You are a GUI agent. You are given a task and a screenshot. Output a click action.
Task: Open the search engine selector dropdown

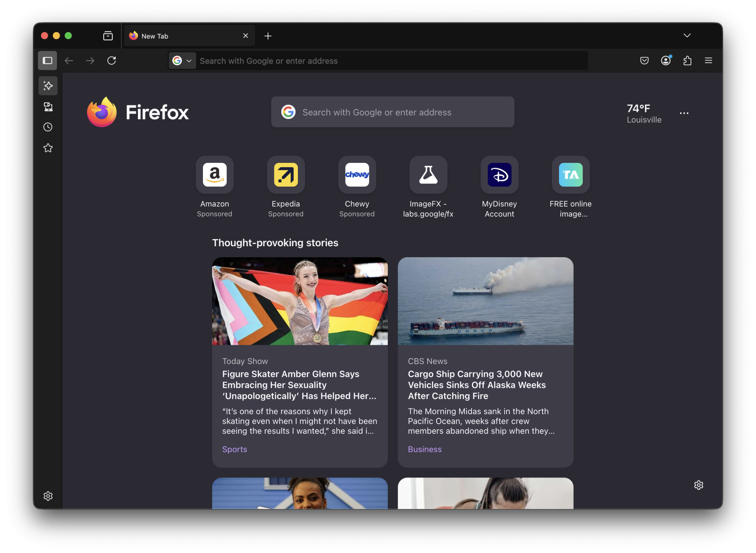tap(182, 60)
